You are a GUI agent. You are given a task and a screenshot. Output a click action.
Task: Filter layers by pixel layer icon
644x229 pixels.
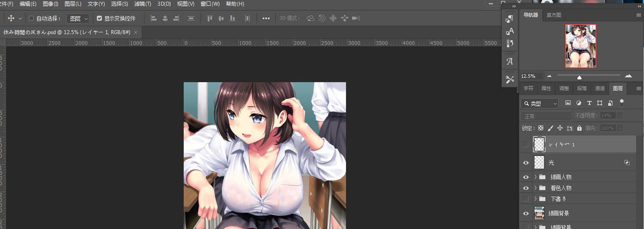(568, 103)
